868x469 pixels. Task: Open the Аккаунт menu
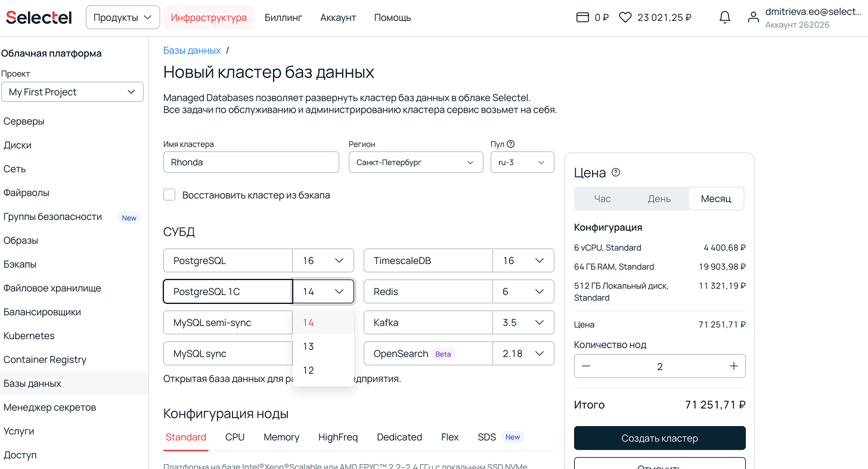[x=338, y=17]
